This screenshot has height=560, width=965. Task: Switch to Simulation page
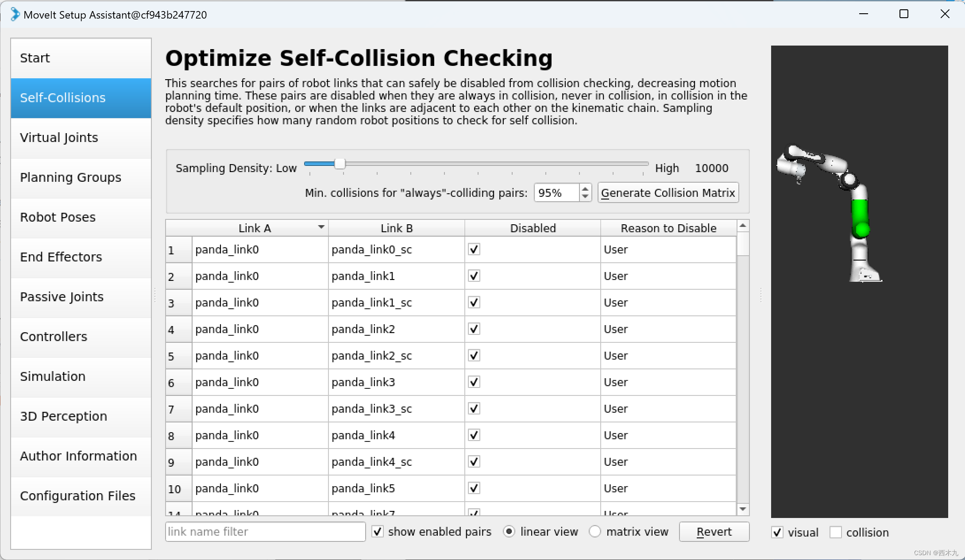click(x=81, y=377)
